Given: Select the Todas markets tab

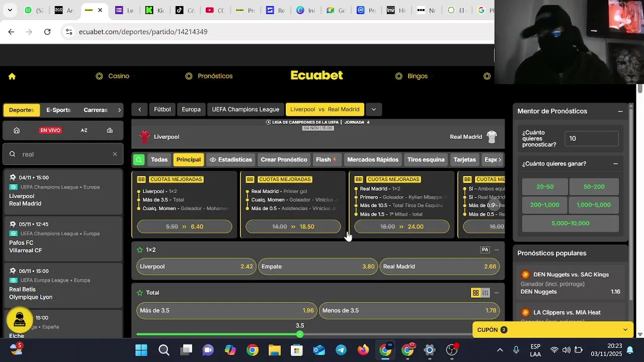Looking at the screenshot, I should pyautogui.click(x=159, y=160).
